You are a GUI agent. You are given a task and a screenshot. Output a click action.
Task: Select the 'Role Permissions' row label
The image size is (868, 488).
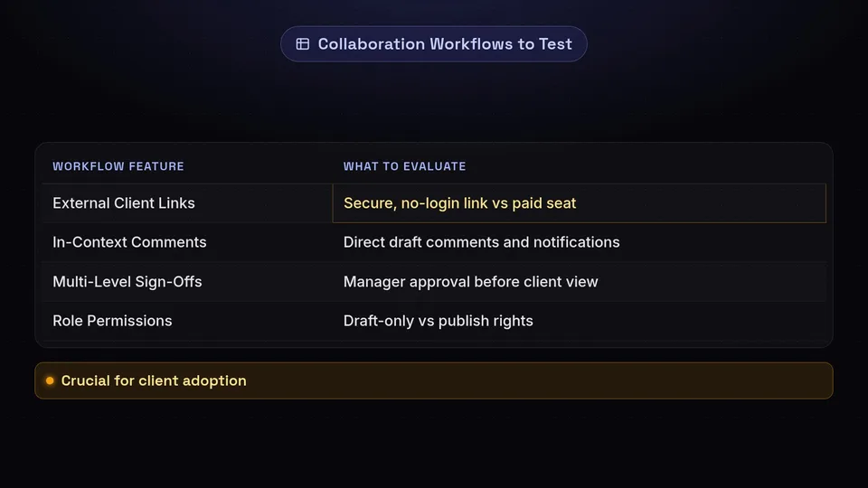(112, 321)
